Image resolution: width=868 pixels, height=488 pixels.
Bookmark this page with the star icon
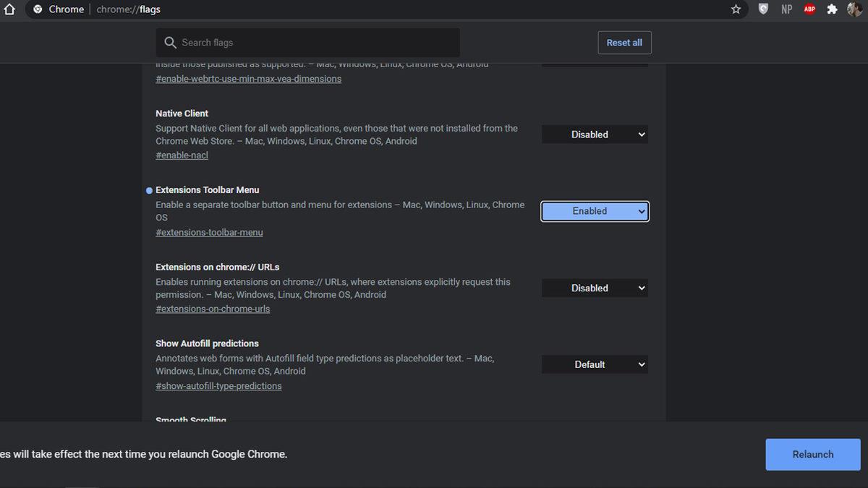pos(736,9)
